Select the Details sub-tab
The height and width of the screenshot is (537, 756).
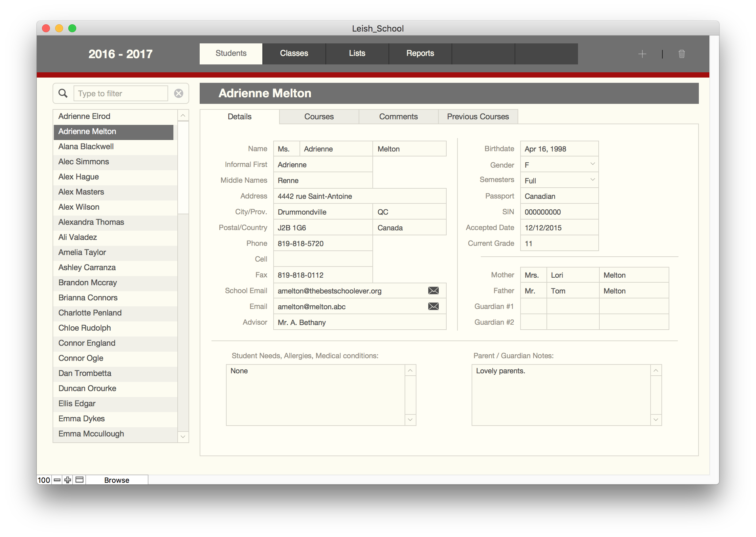pos(239,117)
